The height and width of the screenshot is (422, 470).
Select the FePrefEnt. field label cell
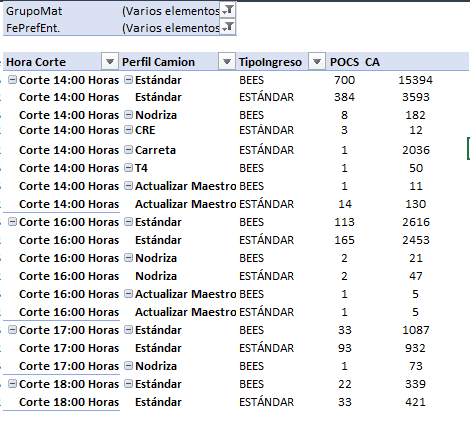click(33, 28)
